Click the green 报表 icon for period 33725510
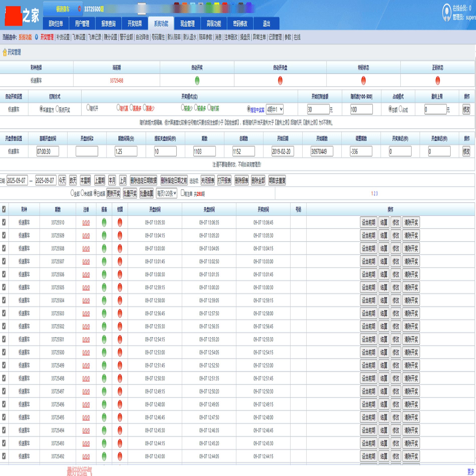The height and width of the screenshot is (476, 476). coord(104,222)
